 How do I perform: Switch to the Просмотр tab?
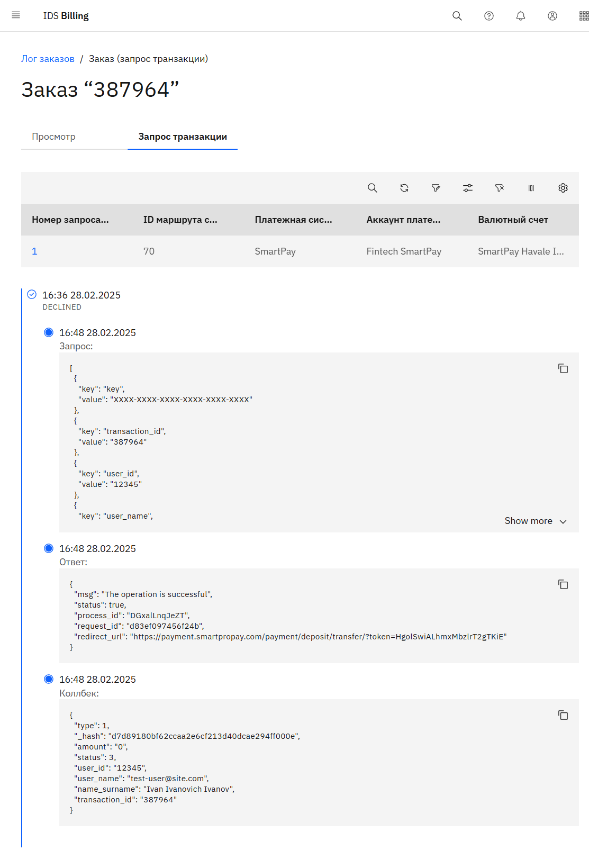(53, 137)
